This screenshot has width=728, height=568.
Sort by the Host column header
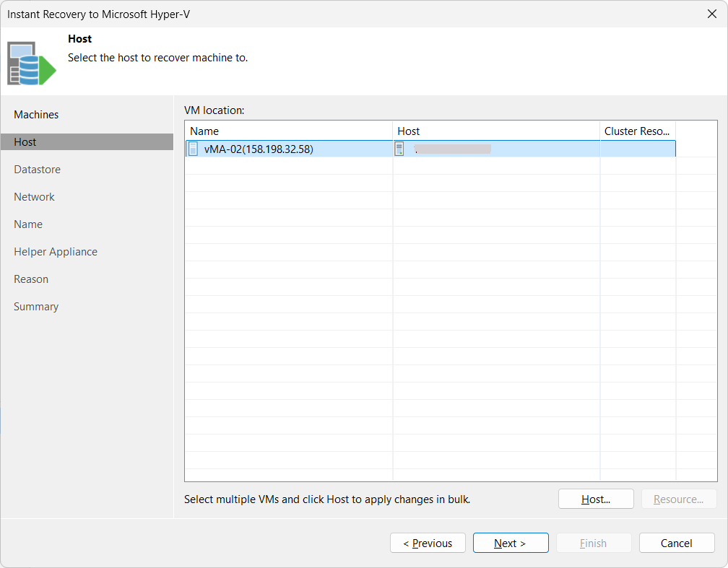tap(496, 131)
